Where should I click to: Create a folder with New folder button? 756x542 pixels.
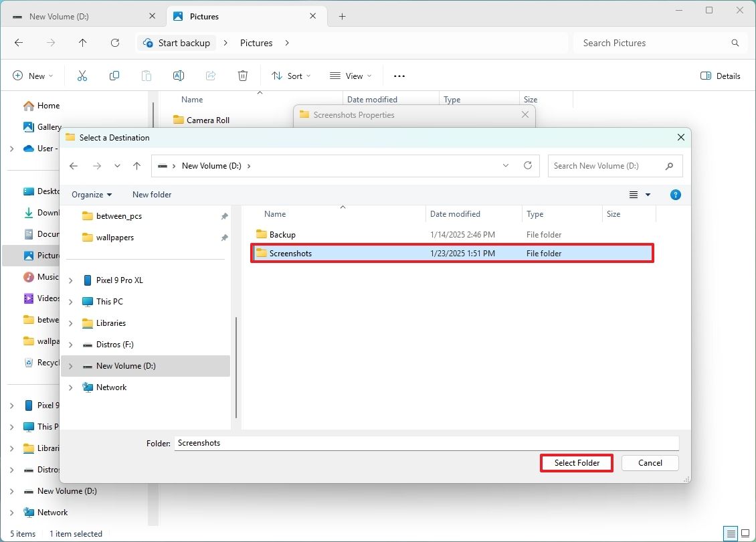click(x=152, y=194)
